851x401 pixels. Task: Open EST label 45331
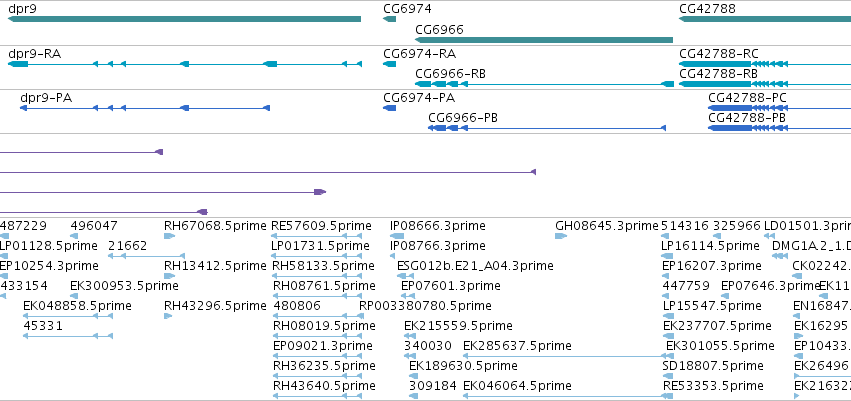(x=43, y=326)
